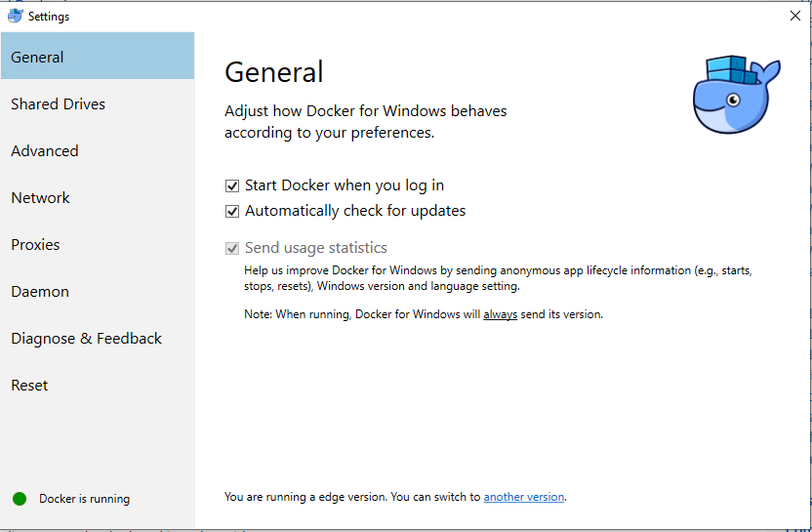Screen dimensions: 812x532
Task: Open the Shared Drives section
Action: coord(98,103)
